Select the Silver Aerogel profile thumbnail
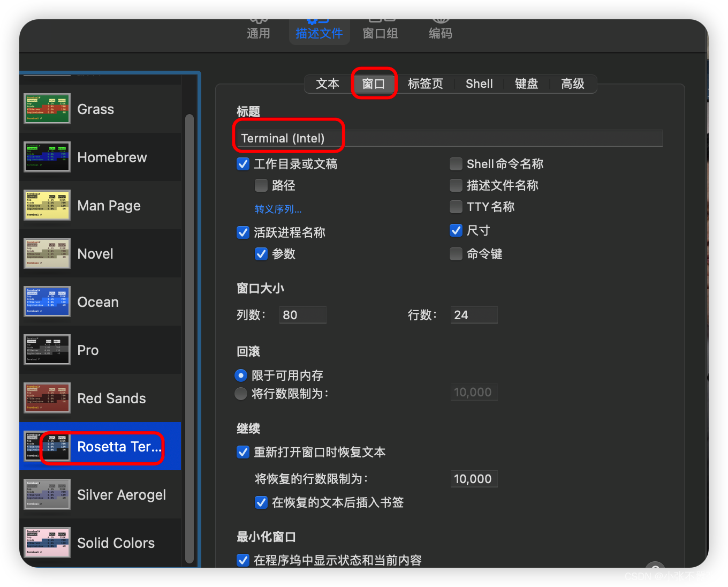 [x=47, y=494]
